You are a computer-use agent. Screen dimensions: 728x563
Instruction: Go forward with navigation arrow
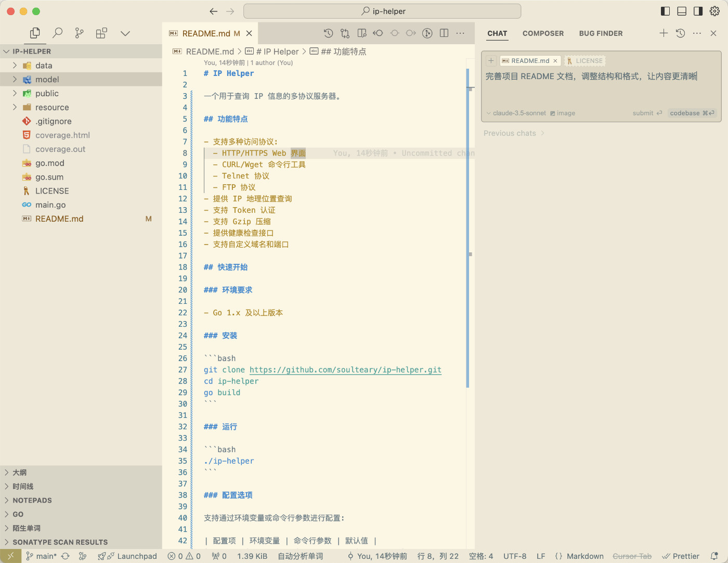230,11
